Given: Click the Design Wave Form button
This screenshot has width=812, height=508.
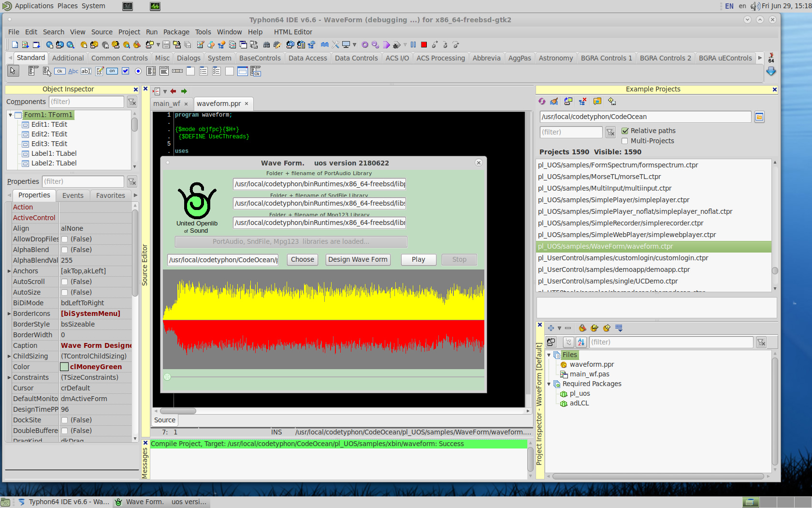Looking at the screenshot, I should (x=358, y=260).
